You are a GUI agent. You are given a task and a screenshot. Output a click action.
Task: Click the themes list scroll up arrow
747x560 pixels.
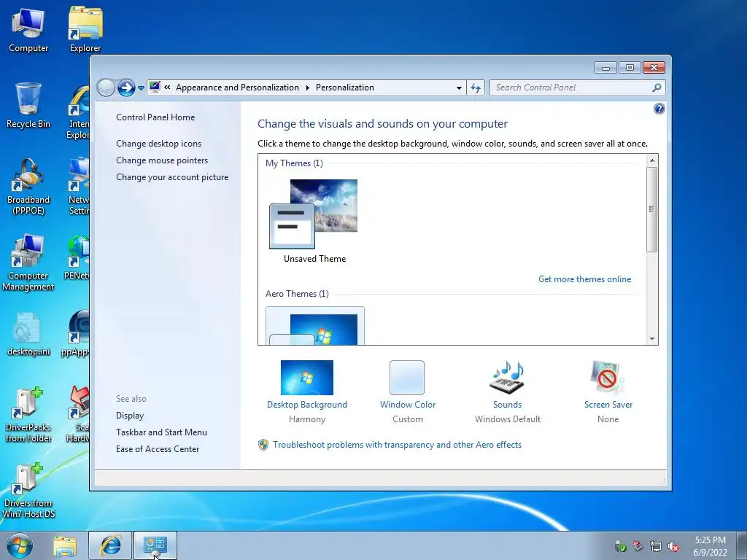tap(652, 160)
